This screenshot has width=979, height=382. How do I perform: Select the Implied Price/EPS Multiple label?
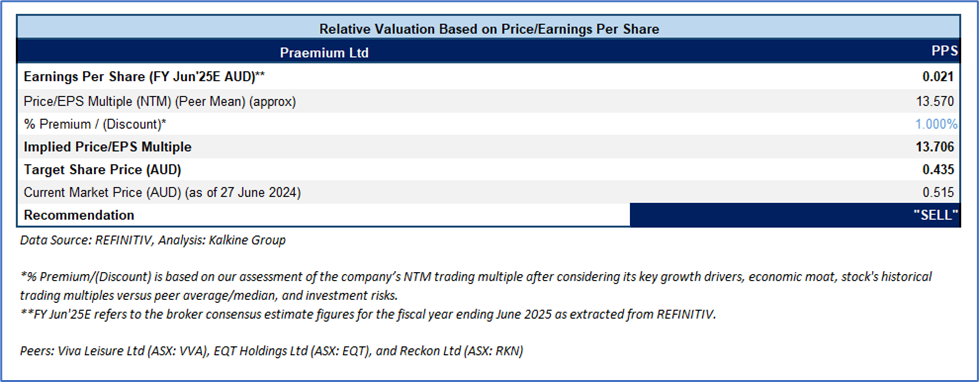pyautogui.click(x=107, y=147)
